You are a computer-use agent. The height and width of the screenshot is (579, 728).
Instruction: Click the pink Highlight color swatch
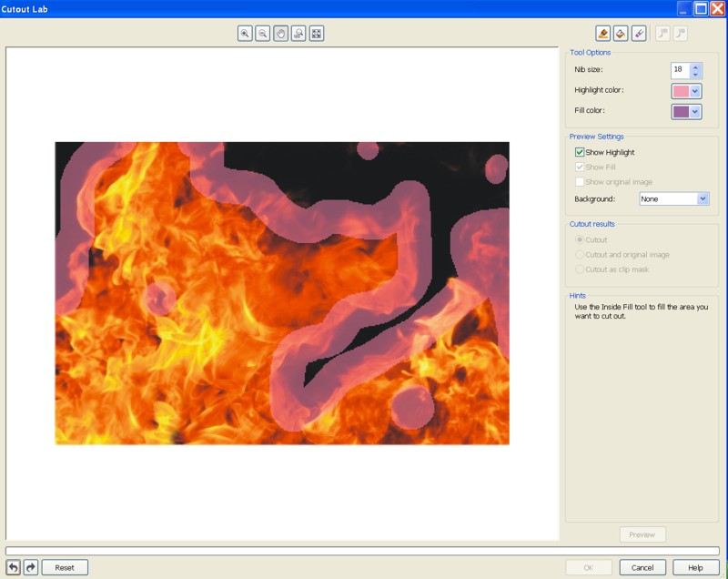(x=681, y=91)
